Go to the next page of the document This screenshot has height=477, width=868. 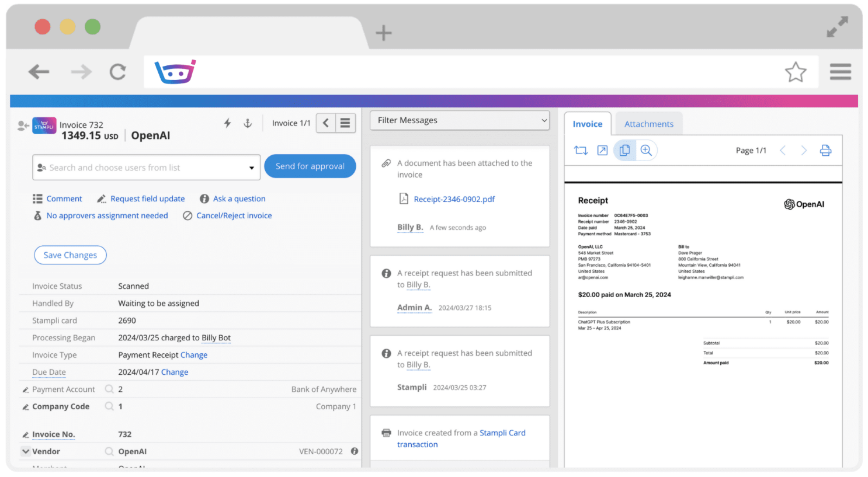click(804, 151)
